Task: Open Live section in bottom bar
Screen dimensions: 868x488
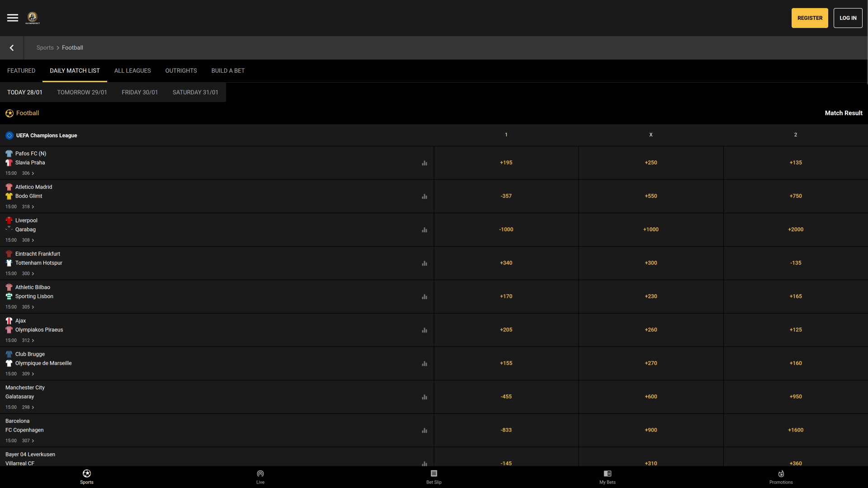Action: (x=260, y=477)
